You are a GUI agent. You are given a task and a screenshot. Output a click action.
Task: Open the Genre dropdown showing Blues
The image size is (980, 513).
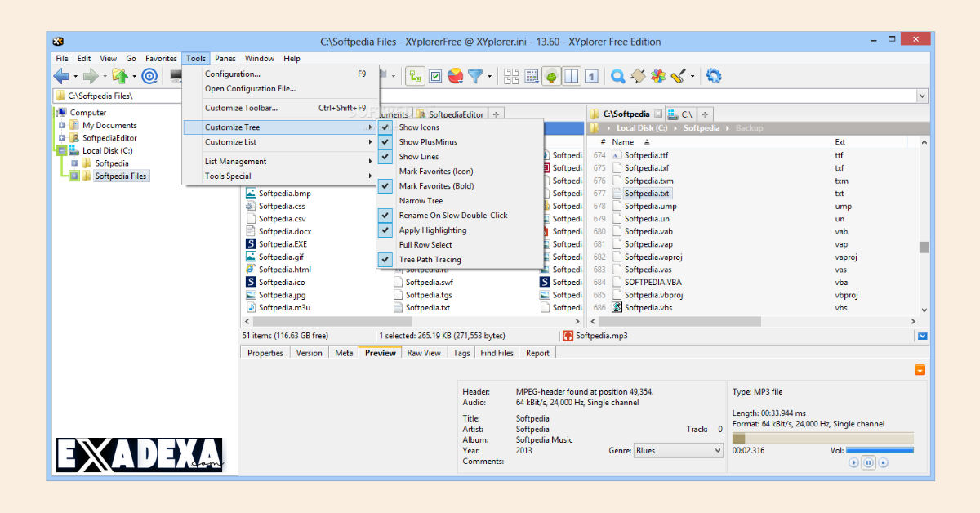click(716, 450)
